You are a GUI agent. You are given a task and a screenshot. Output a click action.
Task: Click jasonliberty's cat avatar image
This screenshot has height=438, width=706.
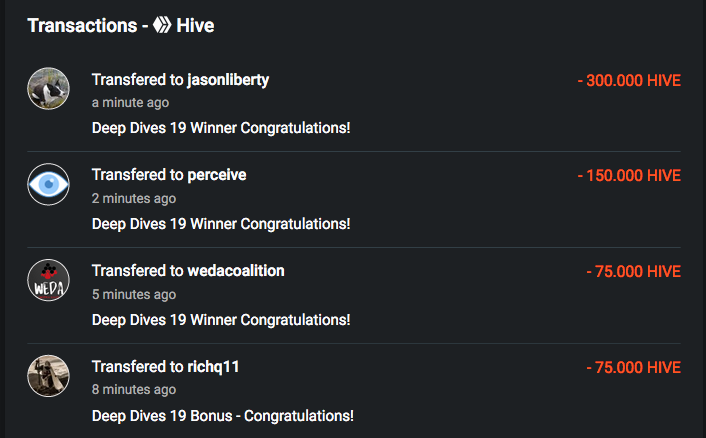click(x=49, y=89)
